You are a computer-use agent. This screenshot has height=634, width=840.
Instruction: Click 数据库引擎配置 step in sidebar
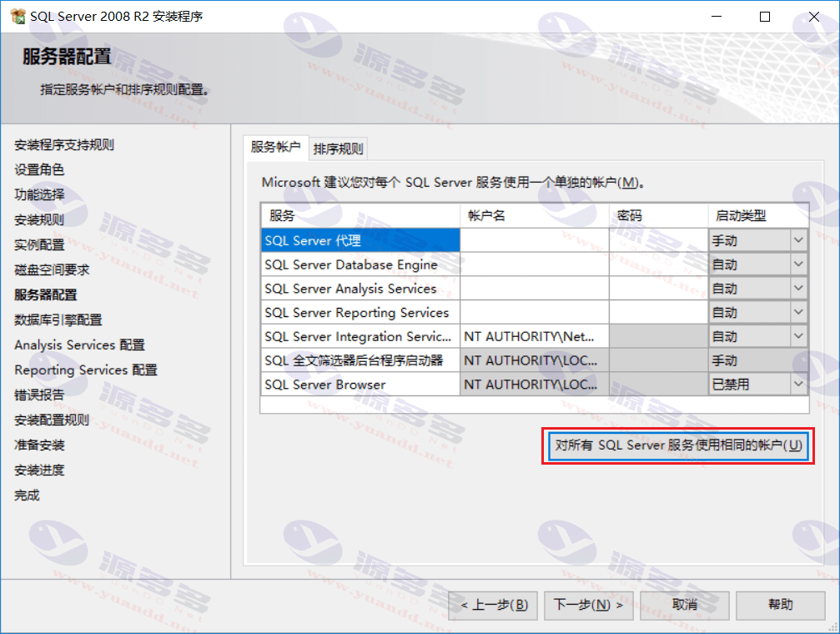58,320
